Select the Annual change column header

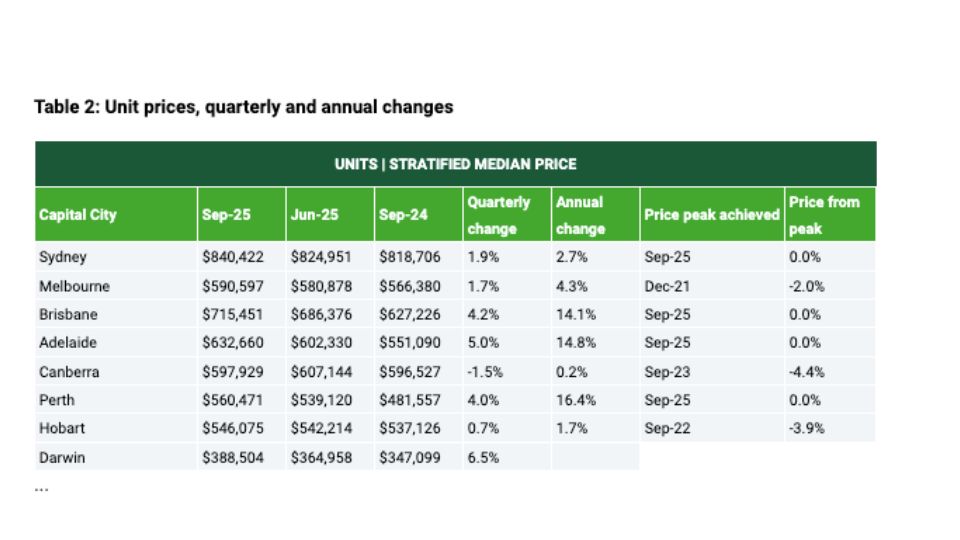click(580, 215)
